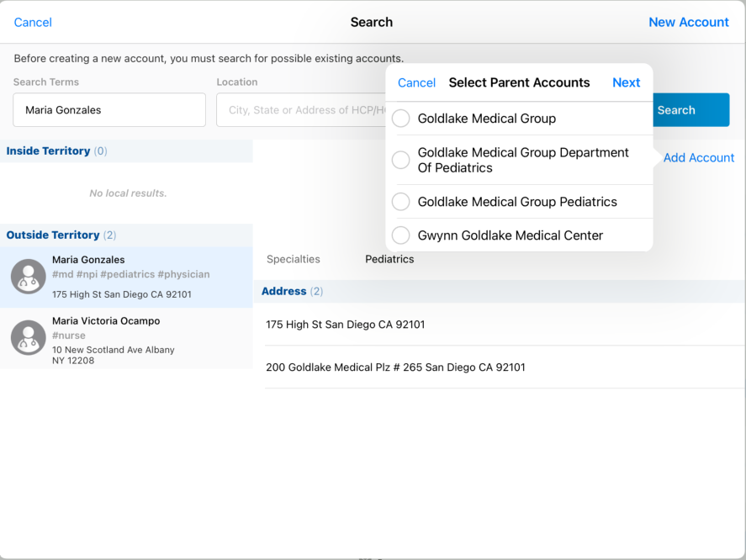
Task: Cancel the Search screen at top left
Action: pos(33,22)
